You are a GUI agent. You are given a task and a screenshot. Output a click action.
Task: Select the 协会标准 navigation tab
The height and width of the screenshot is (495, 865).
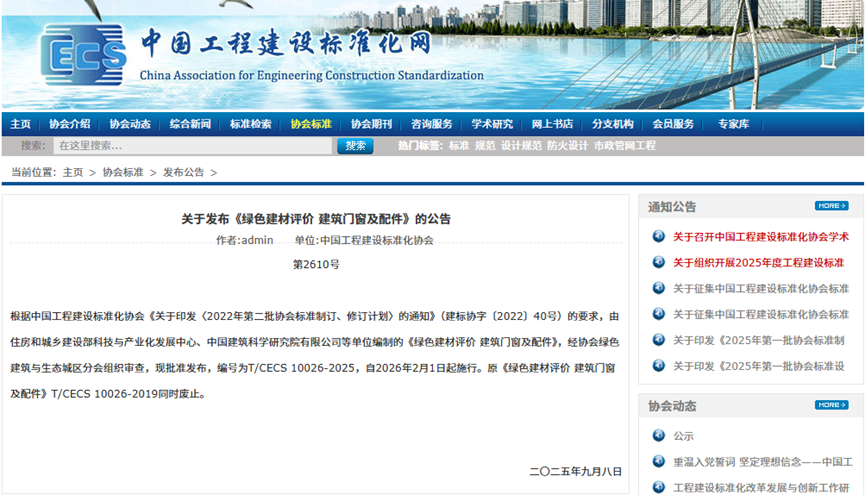tap(311, 124)
